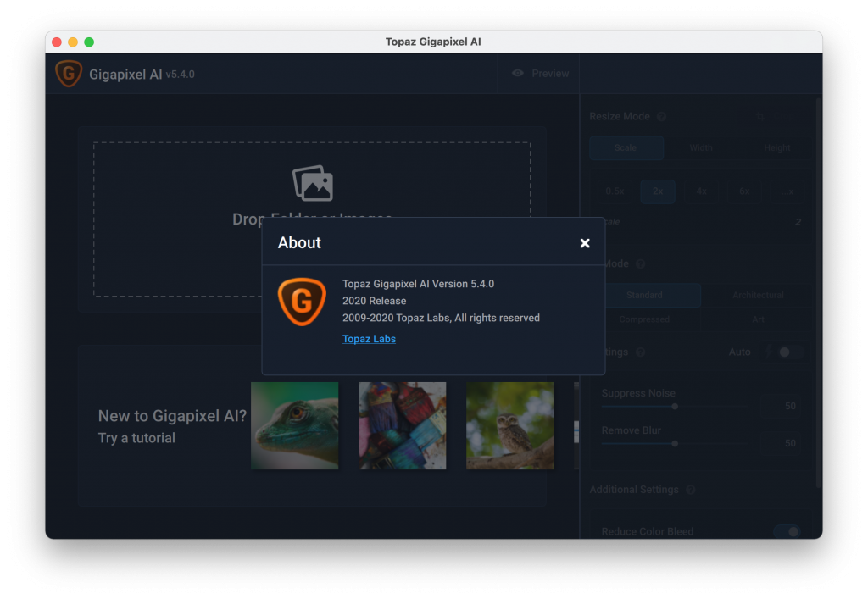Select the 0.5x scale preset
The height and width of the screenshot is (599, 868).
coord(615,191)
